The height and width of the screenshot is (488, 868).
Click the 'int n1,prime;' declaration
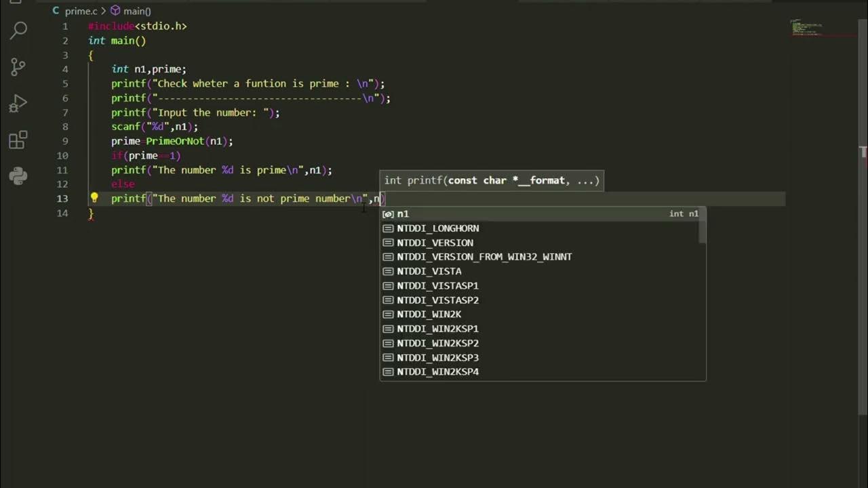click(149, 69)
